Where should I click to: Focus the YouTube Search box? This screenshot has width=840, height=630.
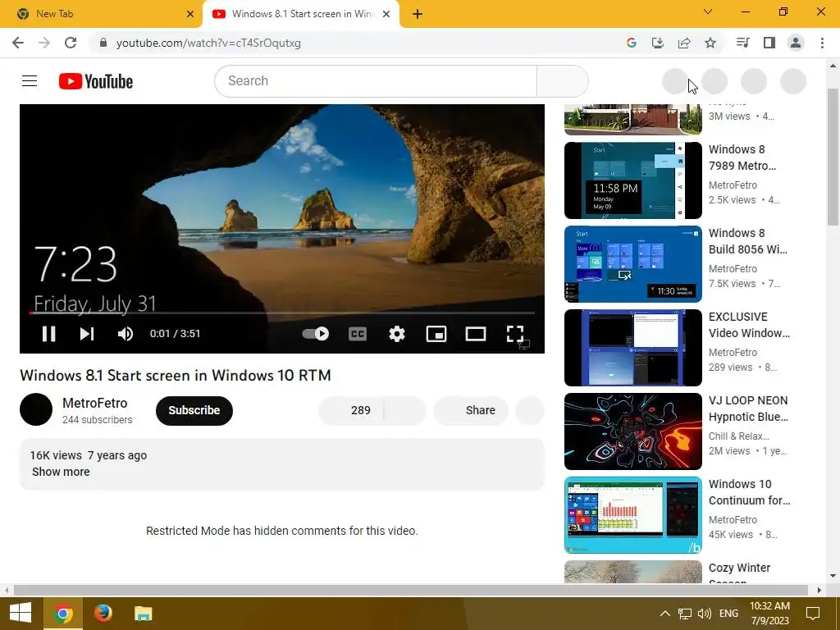tap(376, 81)
